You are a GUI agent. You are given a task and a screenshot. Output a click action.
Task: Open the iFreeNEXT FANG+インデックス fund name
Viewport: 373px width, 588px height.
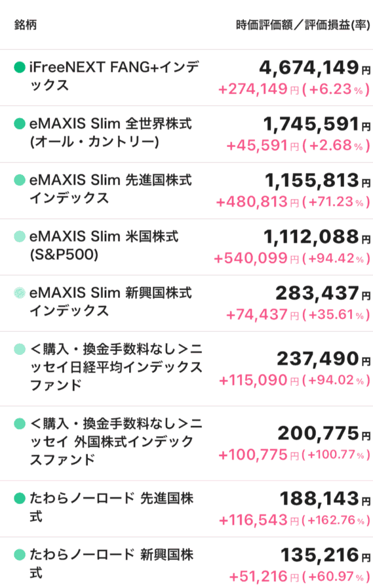(x=114, y=76)
